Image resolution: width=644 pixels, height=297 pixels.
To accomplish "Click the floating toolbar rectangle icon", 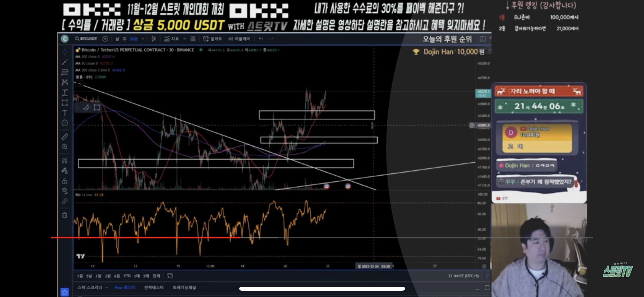I will click(97, 107).
